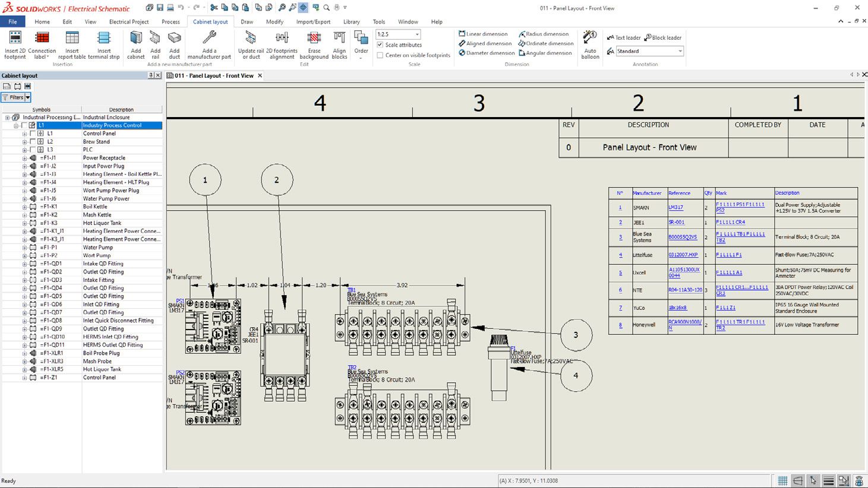
Task: Switch to the Electrical Project tab
Action: (x=129, y=21)
